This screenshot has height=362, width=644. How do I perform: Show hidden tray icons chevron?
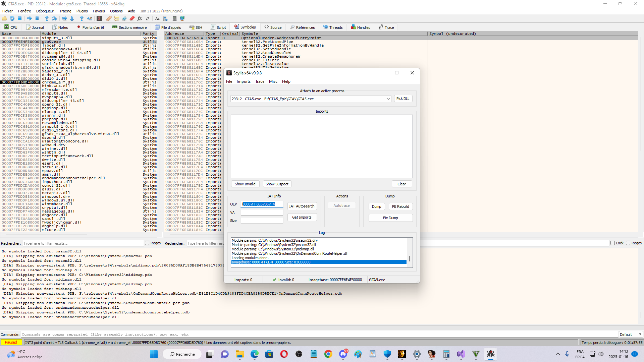[557, 354]
